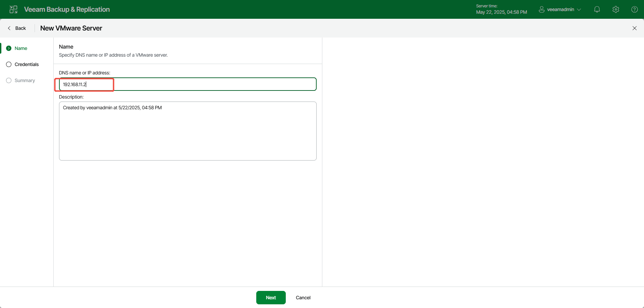Click the 'Description:' label
The width and height of the screenshot is (644, 308).
[x=71, y=97]
